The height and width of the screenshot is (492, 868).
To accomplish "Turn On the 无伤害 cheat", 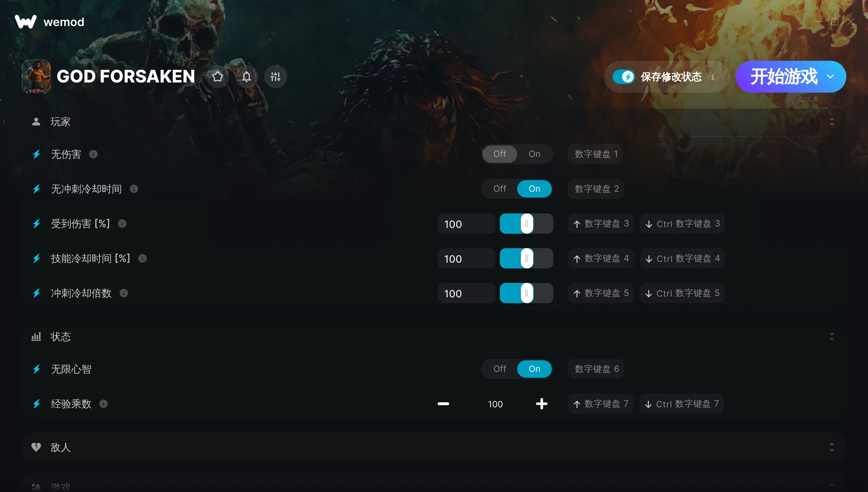I will [x=534, y=154].
